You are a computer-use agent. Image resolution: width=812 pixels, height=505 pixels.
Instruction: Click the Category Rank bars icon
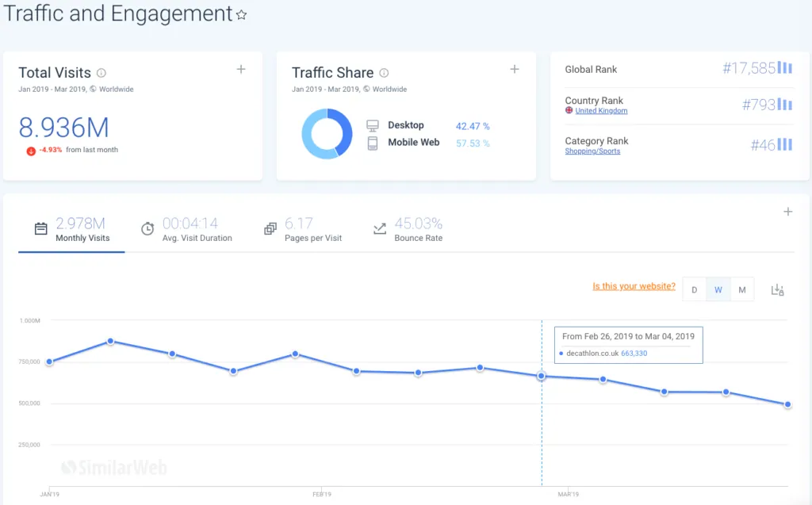pos(785,144)
